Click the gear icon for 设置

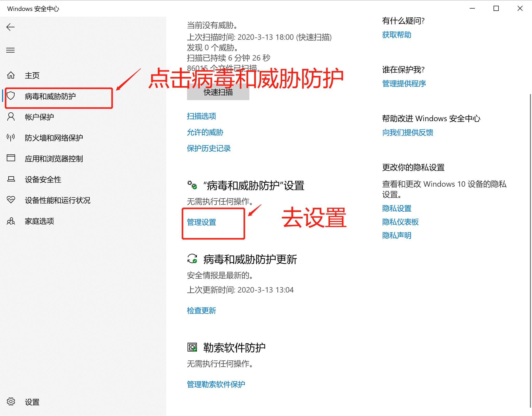point(11,402)
